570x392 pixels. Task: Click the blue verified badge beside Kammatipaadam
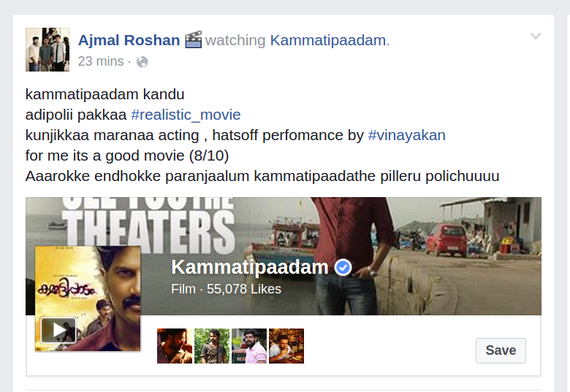[343, 268]
